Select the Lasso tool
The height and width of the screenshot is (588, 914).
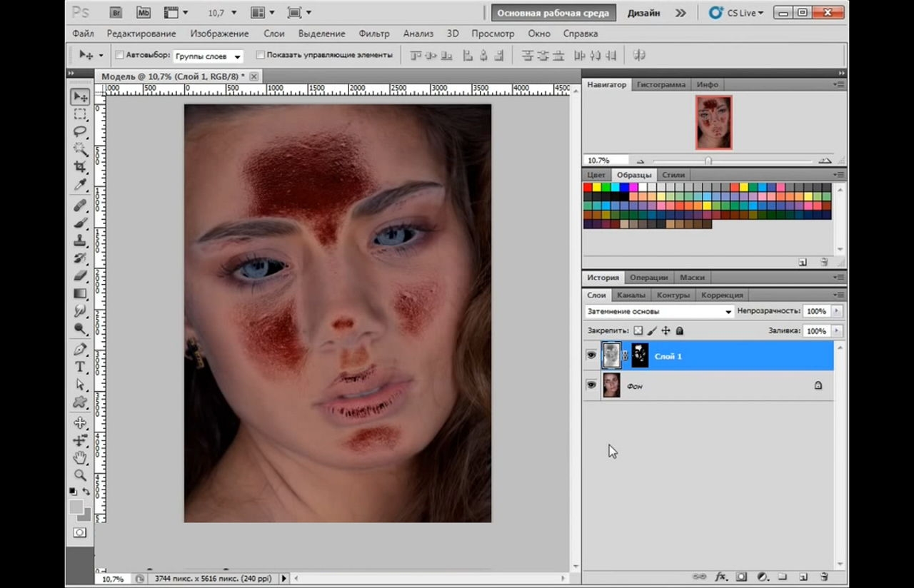pyautogui.click(x=80, y=132)
